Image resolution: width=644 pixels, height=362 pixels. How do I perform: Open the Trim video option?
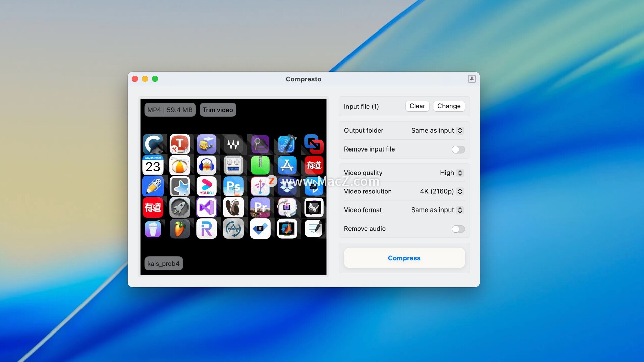218,110
